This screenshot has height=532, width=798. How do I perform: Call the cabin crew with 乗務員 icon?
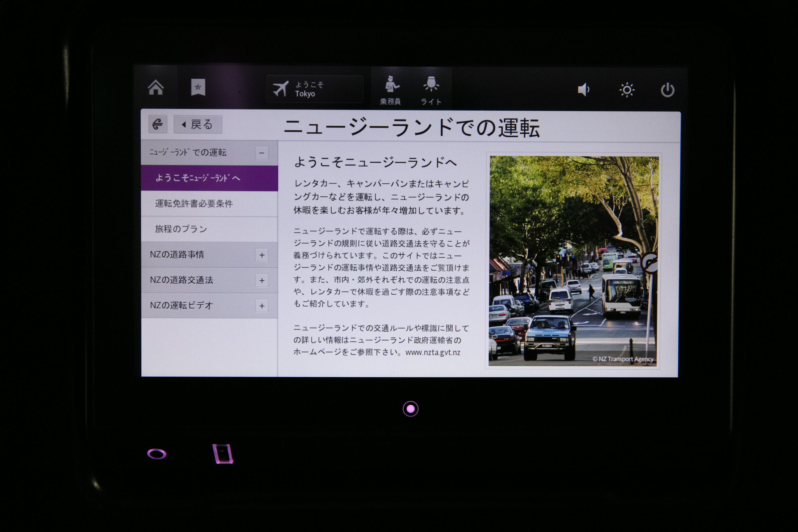tap(390, 90)
